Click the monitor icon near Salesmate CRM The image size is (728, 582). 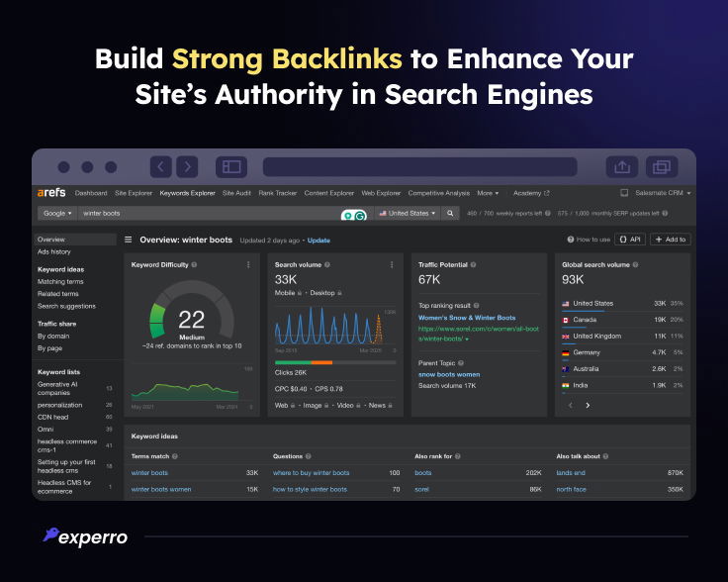624,193
